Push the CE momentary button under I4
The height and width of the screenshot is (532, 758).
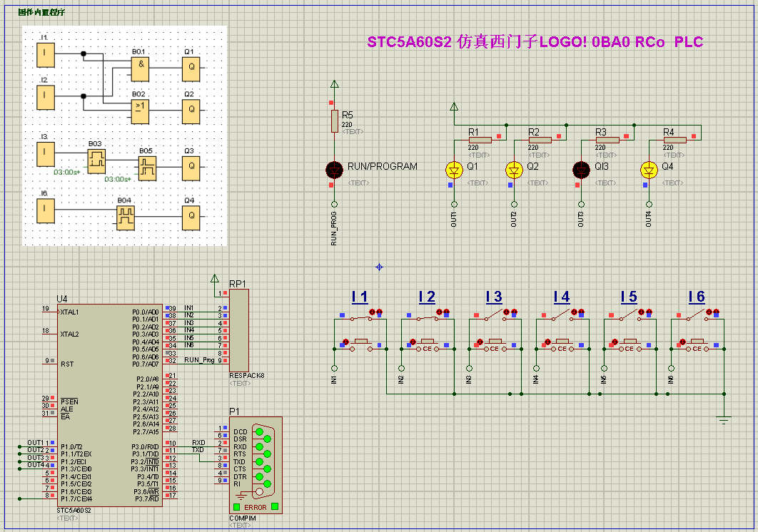click(x=562, y=345)
